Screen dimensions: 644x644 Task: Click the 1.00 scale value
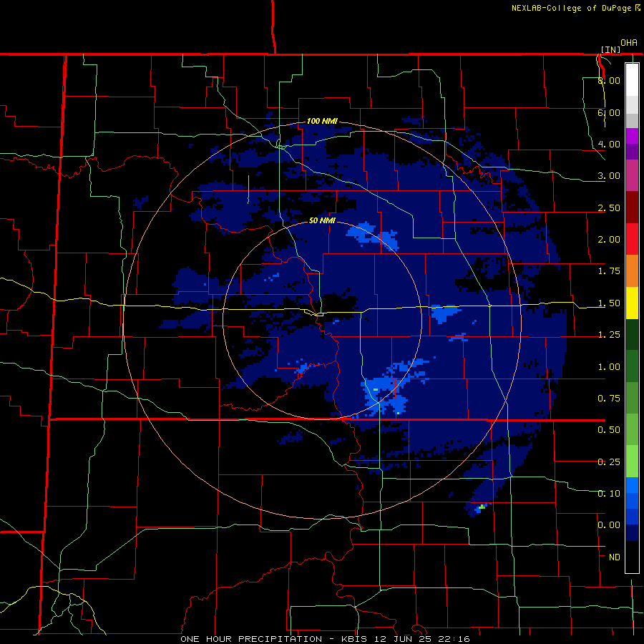609,367
